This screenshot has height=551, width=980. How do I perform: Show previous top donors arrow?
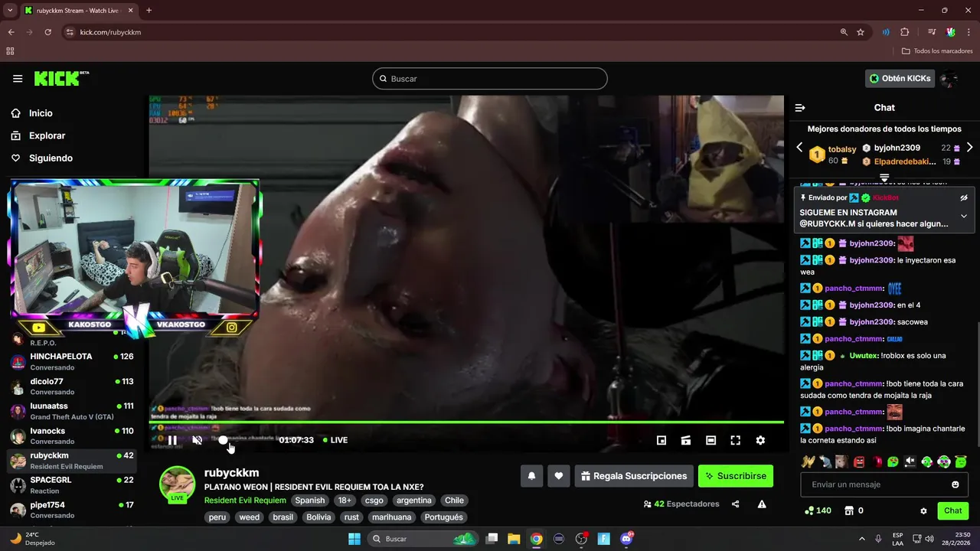click(x=799, y=148)
